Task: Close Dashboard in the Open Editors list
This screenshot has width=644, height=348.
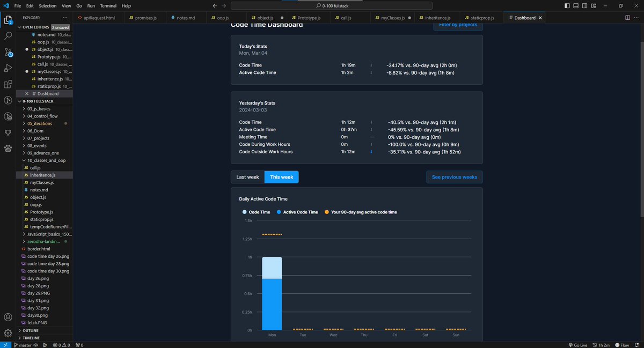Action: pos(27,93)
